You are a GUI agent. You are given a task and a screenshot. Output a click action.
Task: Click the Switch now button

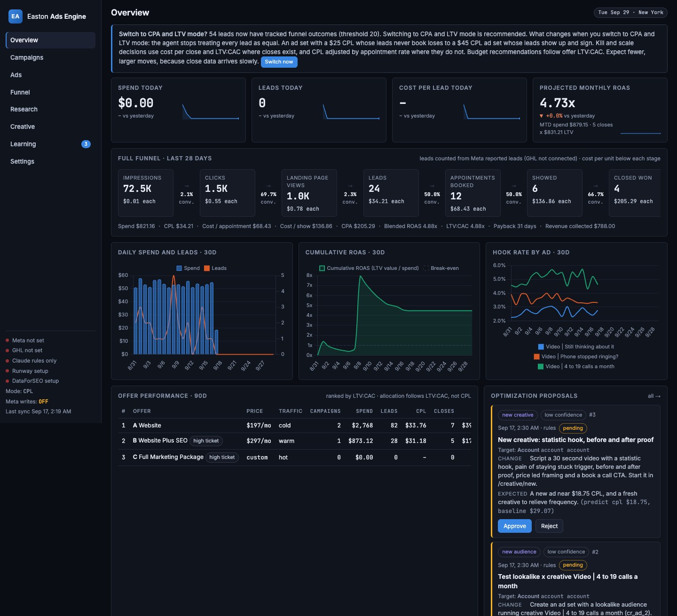[x=279, y=62]
